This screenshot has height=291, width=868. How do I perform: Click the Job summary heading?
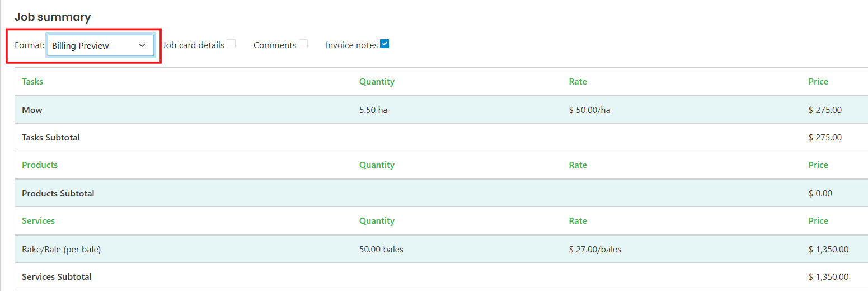53,17
